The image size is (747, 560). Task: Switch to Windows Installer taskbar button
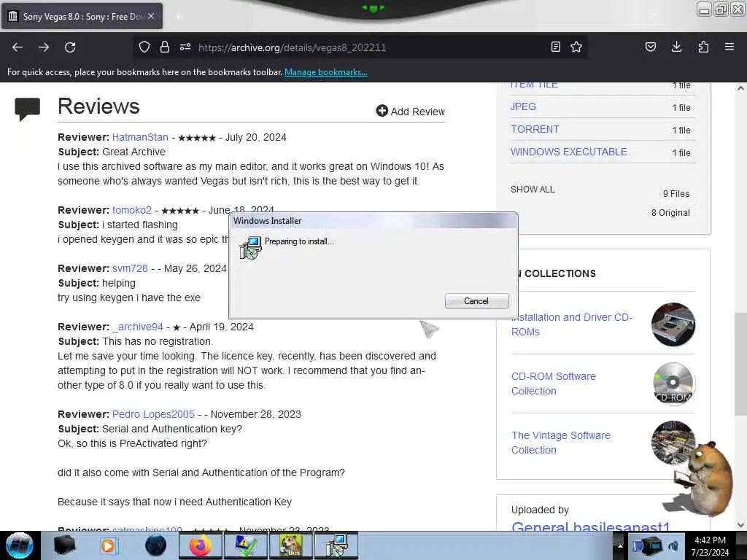336,545
